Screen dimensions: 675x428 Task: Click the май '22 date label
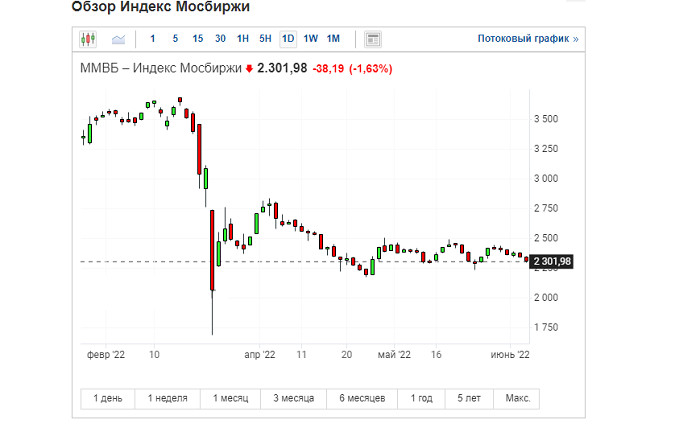point(394,355)
